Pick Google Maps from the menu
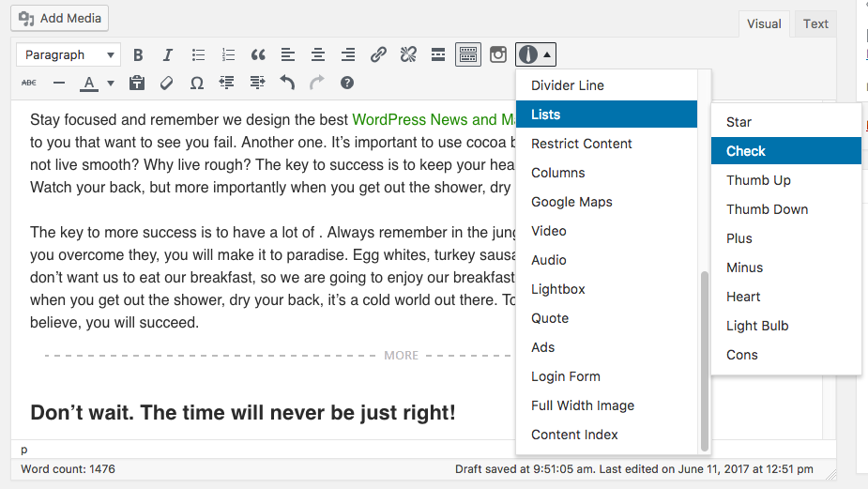This screenshot has width=868, height=489. (x=607, y=202)
